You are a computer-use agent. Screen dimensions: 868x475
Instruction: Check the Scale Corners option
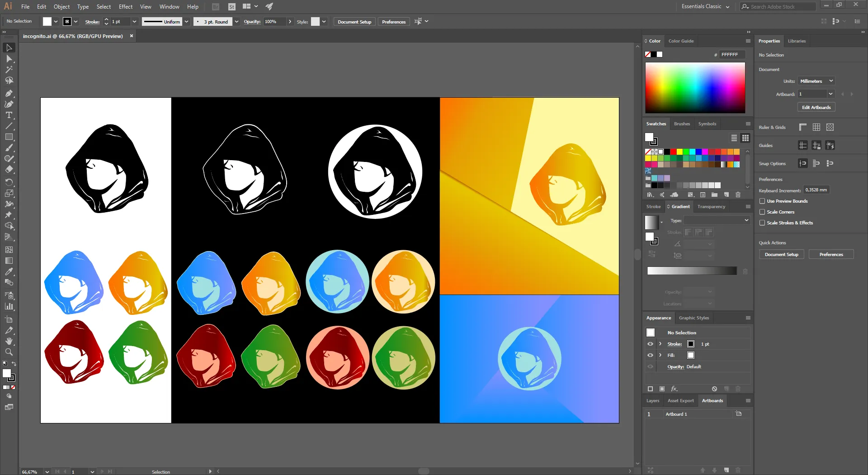pos(762,212)
